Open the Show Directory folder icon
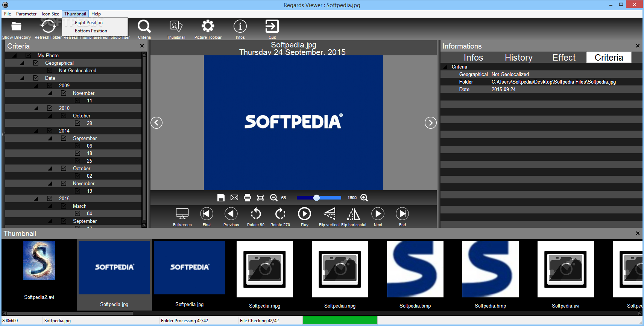Screen dimensions: 644x326 [16, 26]
